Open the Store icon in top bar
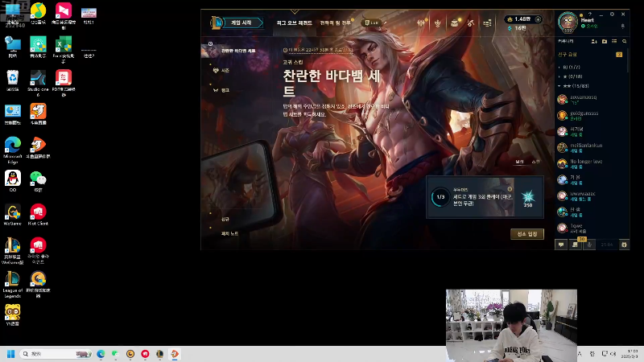644x362 pixels. [x=487, y=23]
